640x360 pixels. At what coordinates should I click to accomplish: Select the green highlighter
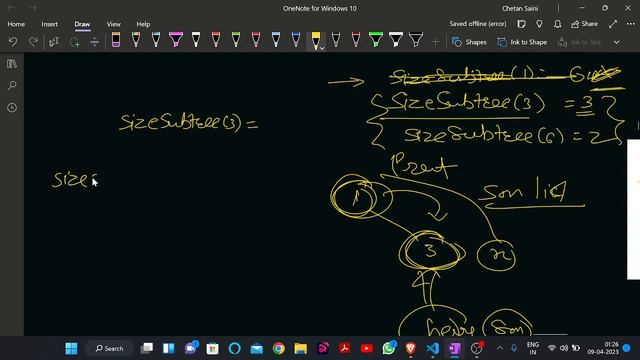(376, 40)
